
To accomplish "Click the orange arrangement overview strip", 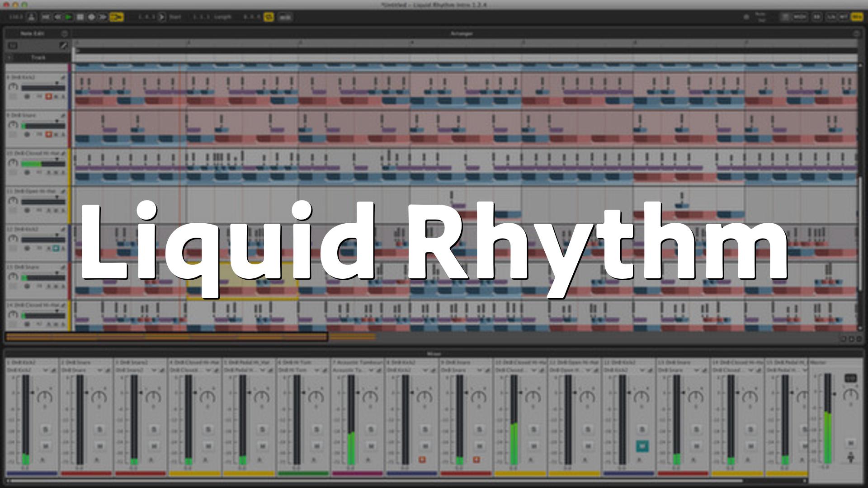I will coord(166,337).
